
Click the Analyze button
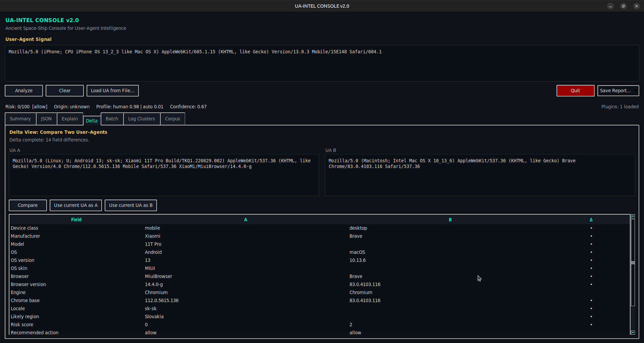click(x=24, y=91)
